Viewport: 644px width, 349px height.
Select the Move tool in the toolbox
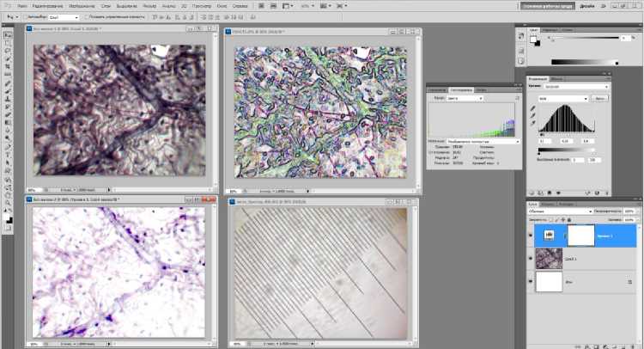(x=8, y=35)
